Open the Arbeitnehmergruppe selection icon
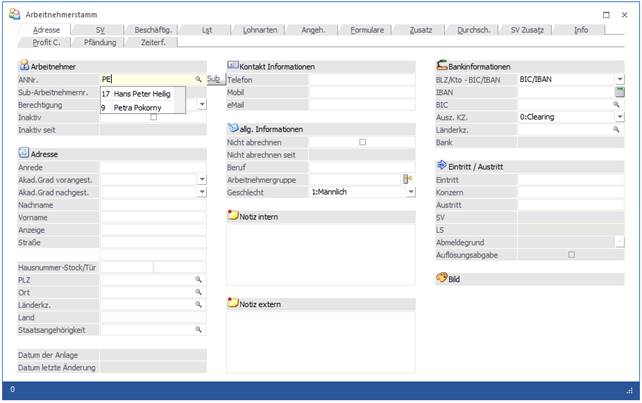642x403 pixels. pyautogui.click(x=408, y=179)
